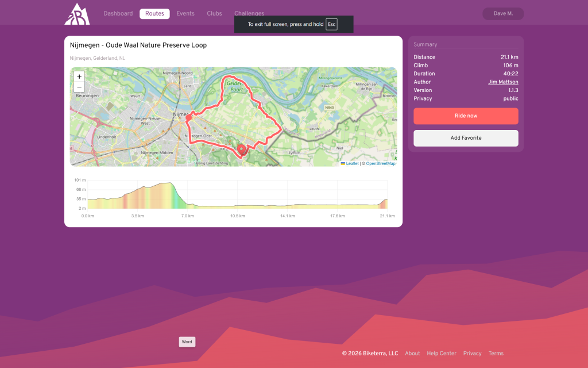This screenshot has width=588, height=368.
Task: Open the Dave M. user menu
Action: (x=503, y=14)
